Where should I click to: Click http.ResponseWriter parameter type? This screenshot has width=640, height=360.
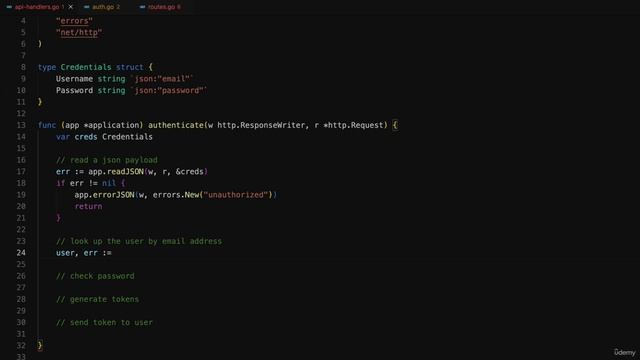click(x=261, y=125)
